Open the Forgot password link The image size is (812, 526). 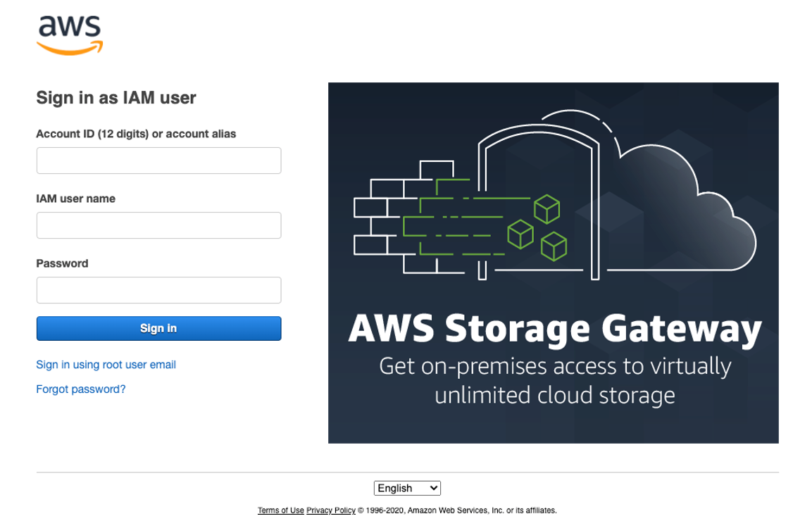[x=80, y=389]
